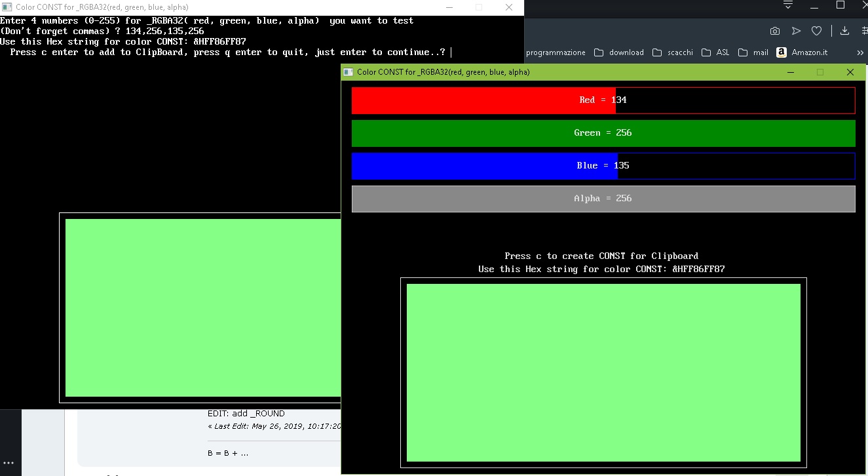Click 'Press c to create CONST for Clipboard' text

coord(601,256)
